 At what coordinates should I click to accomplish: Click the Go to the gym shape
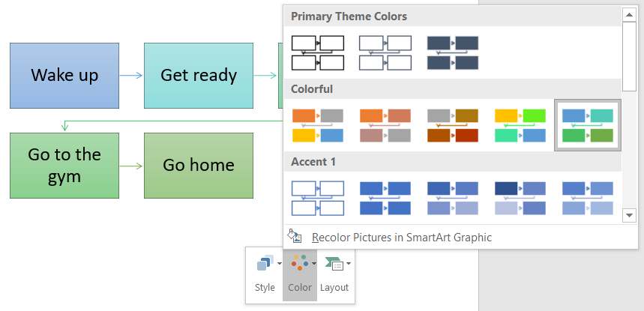(64, 166)
